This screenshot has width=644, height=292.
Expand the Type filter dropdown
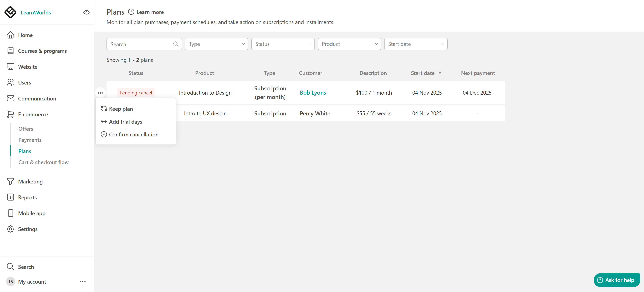click(x=217, y=44)
